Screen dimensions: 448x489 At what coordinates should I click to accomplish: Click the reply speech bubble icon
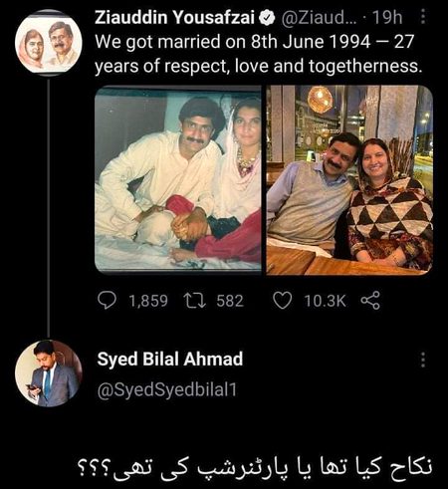(x=107, y=301)
